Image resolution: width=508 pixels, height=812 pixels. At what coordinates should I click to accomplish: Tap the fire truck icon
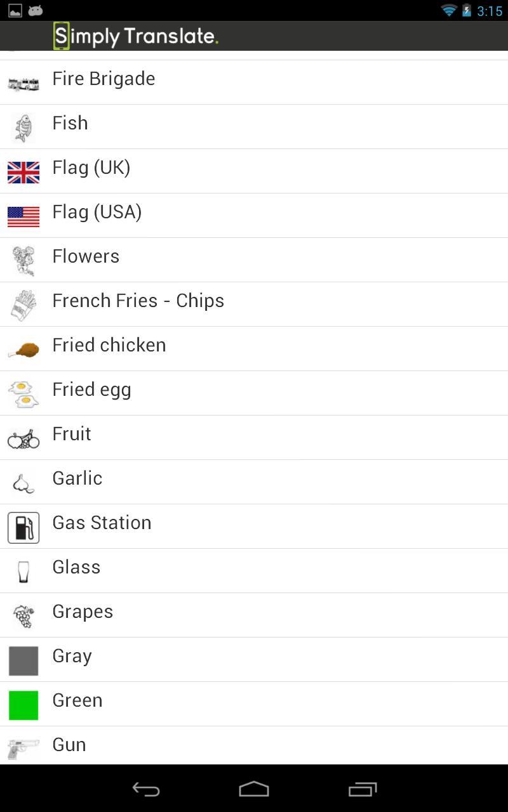[x=23, y=83]
